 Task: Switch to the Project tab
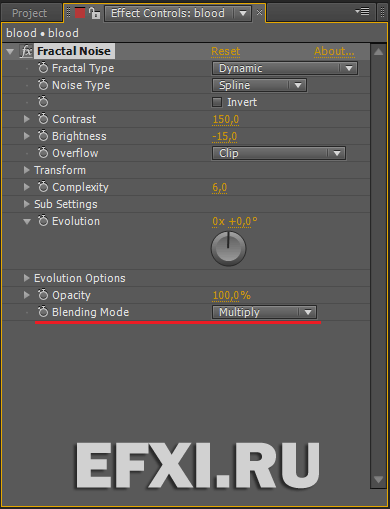pos(29,13)
